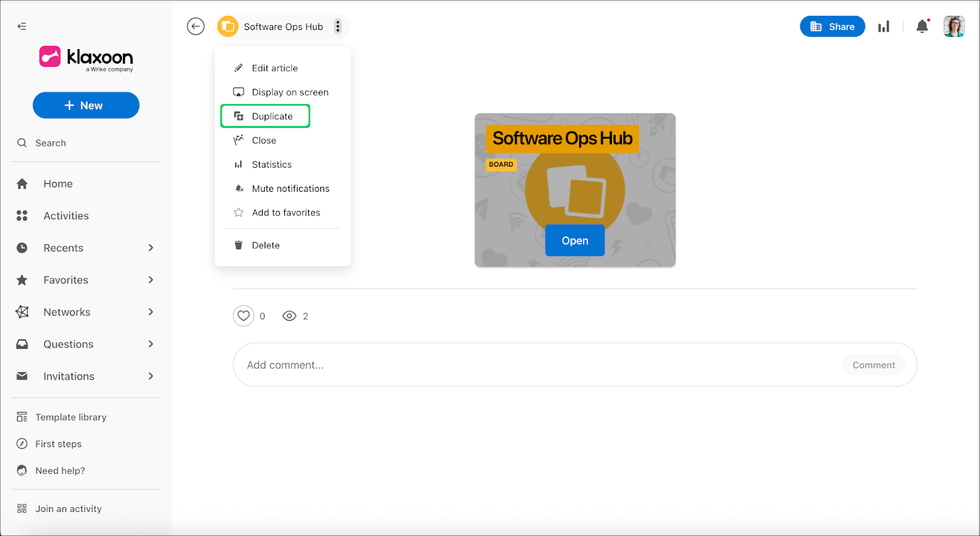Open statistics bar chart icon in header
The height and width of the screenshot is (536, 980).
[x=883, y=26]
